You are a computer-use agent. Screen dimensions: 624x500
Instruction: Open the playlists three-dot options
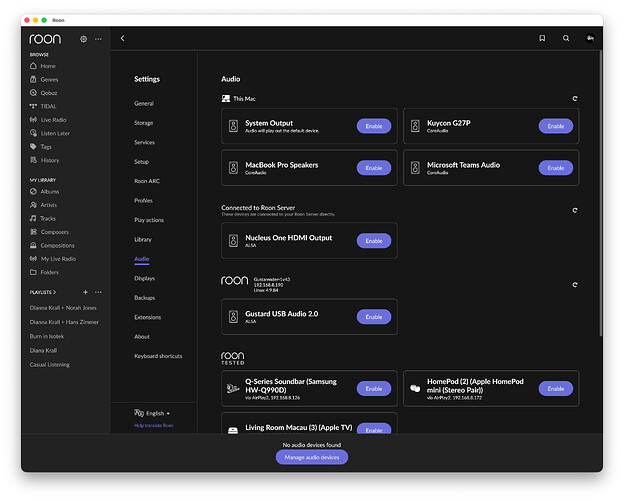tap(98, 292)
